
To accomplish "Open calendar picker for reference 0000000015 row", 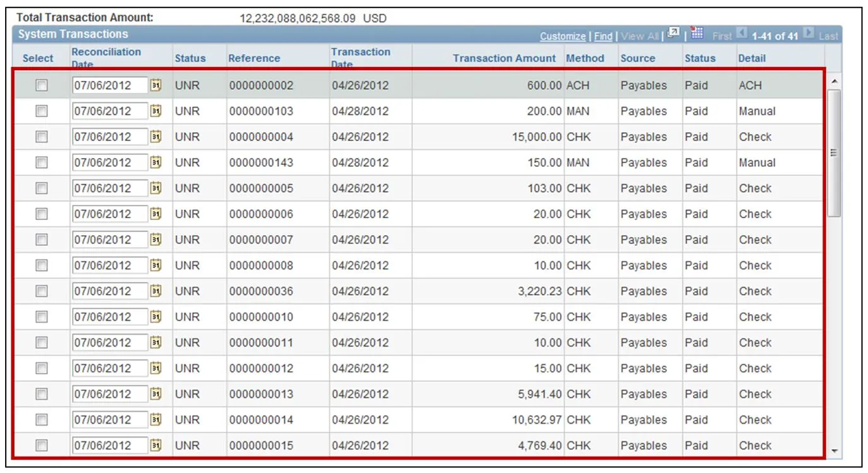I will (156, 445).
